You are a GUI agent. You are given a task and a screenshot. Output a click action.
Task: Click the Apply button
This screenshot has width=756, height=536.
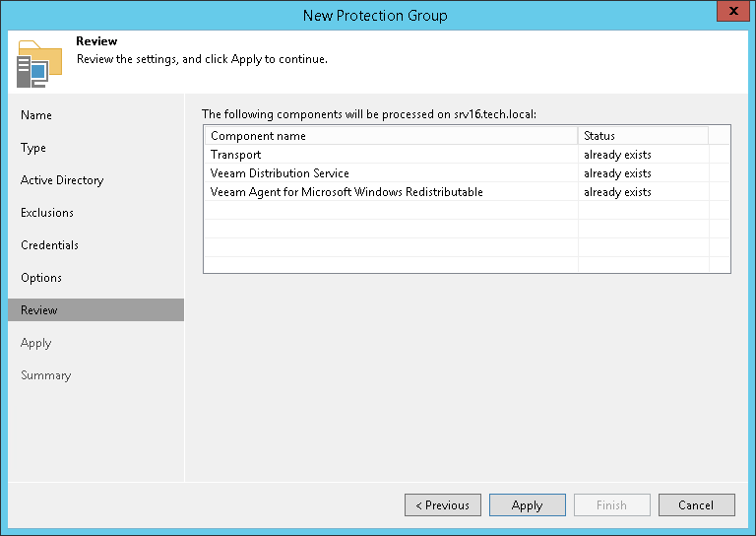point(527,505)
